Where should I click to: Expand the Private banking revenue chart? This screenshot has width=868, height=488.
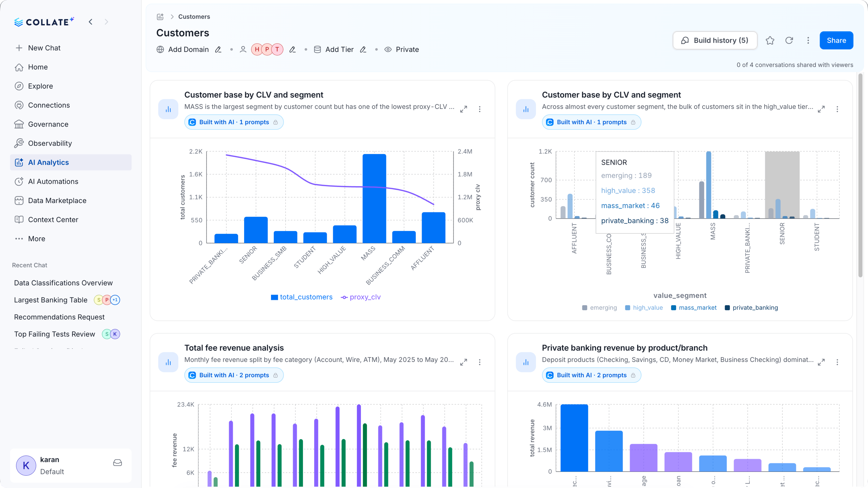pyautogui.click(x=821, y=362)
